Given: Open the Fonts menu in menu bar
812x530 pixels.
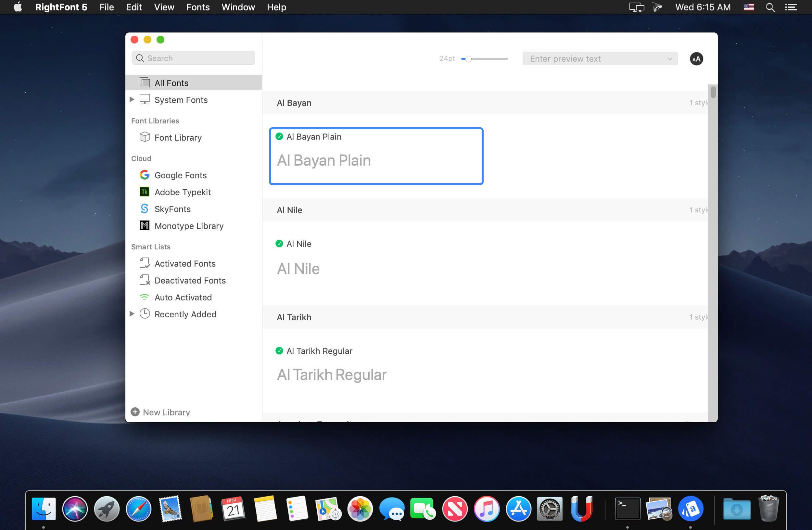Looking at the screenshot, I should pyautogui.click(x=197, y=7).
